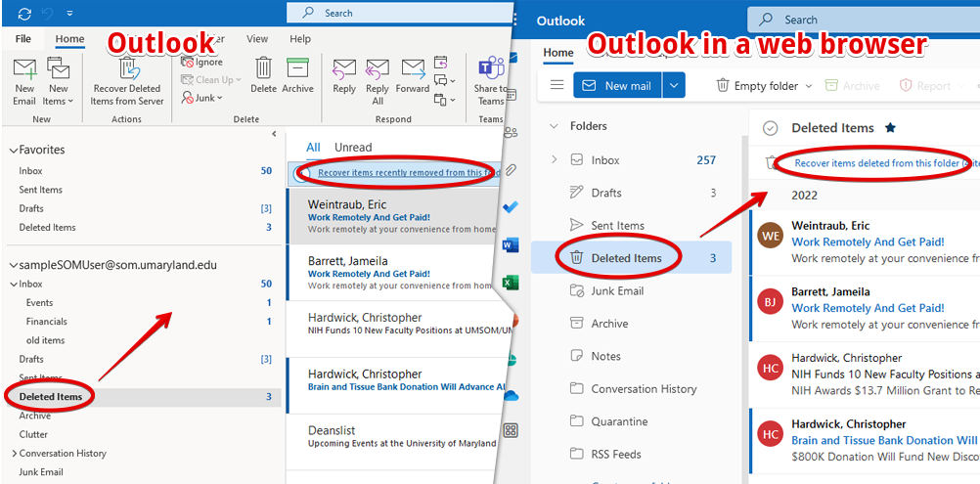Click Recover items deleted from this folder link

(x=880, y=163)
